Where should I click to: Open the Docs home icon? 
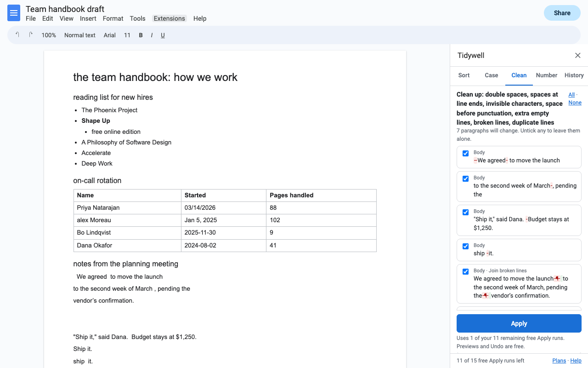tap(14, 13)
